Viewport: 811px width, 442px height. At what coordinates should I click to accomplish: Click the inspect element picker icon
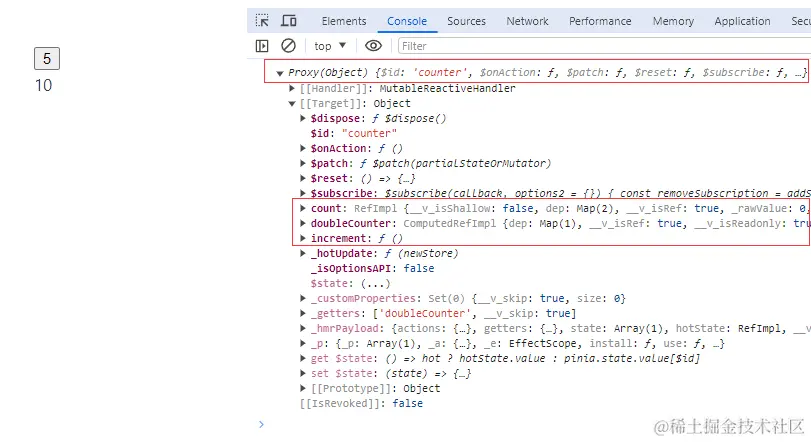coord(262,21)
